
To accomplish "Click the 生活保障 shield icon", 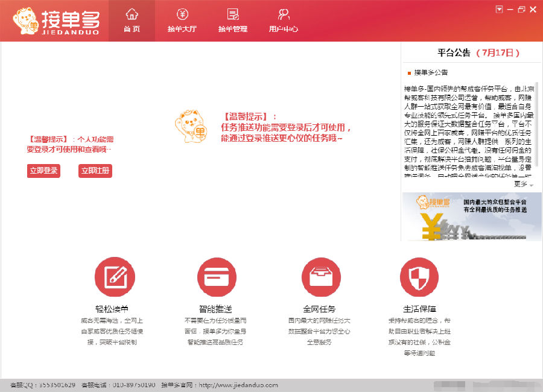I will pyautogui.click(x=419, y=277).
